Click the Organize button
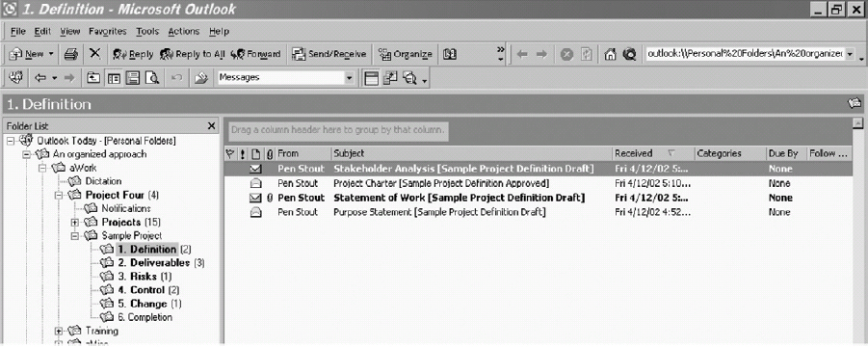 click(x=406, y=54)
